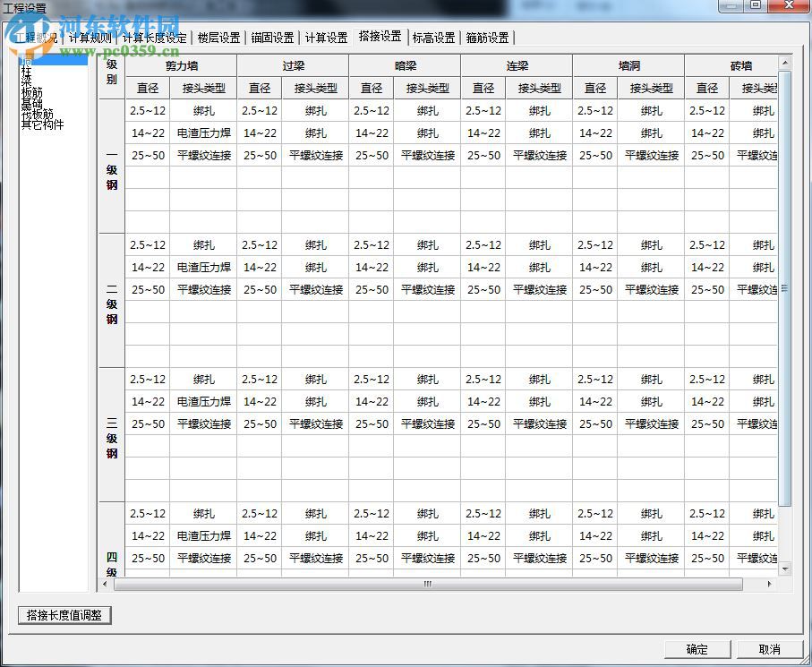This screenshot has width=812, height=667.
Task: Click the 确定 button to confirm
Action: point(697,651)
